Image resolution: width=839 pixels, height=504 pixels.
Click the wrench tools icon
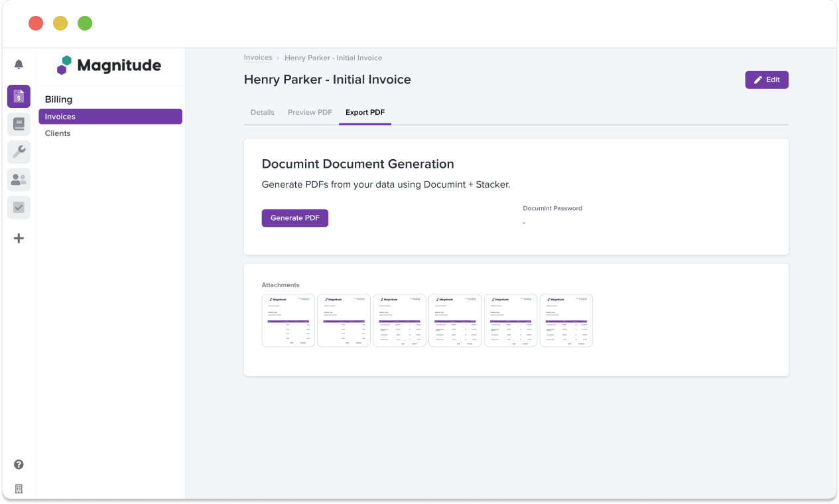point(19,152)
